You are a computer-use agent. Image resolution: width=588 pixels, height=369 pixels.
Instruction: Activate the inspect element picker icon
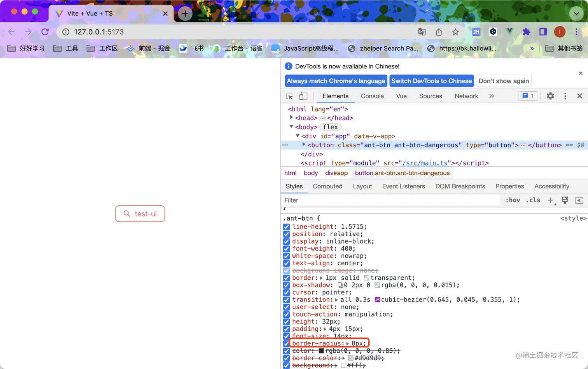point(289,96)
